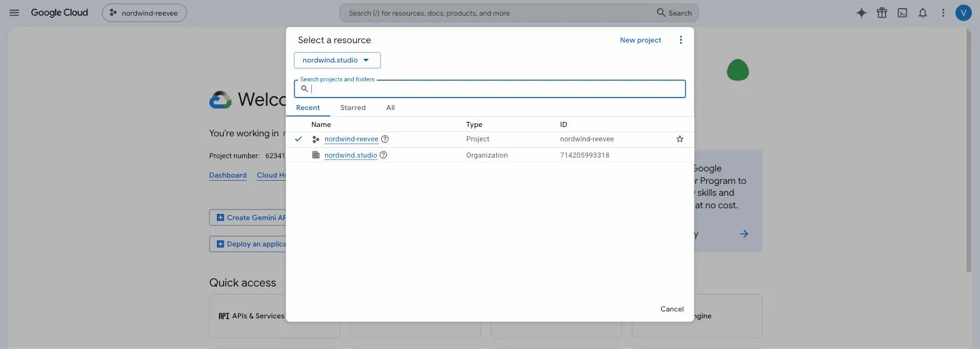Open the dialog's more options menu
The height and width of the screenshot is (349, 980).
681,40
